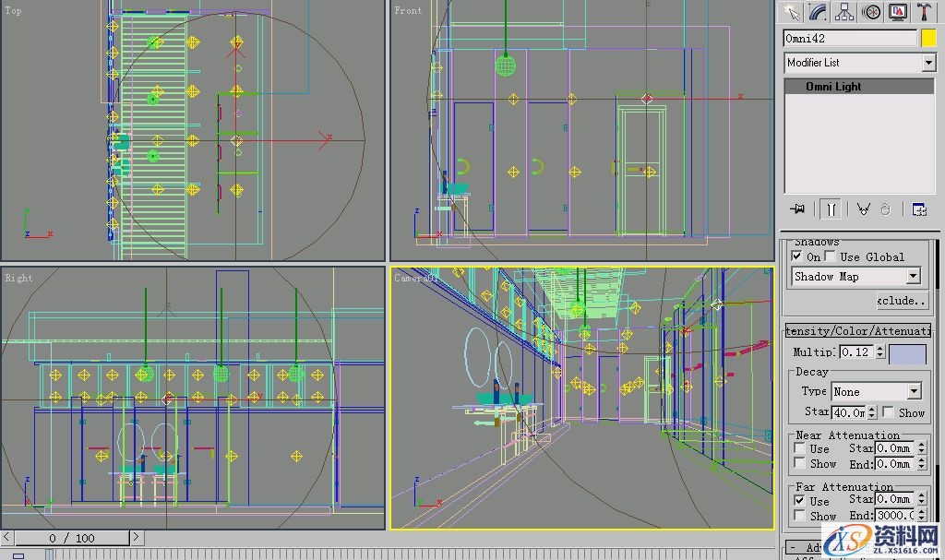945x560 pixels.
Task: Open the Utilities panel hammer icon
Action: (924, 11)
